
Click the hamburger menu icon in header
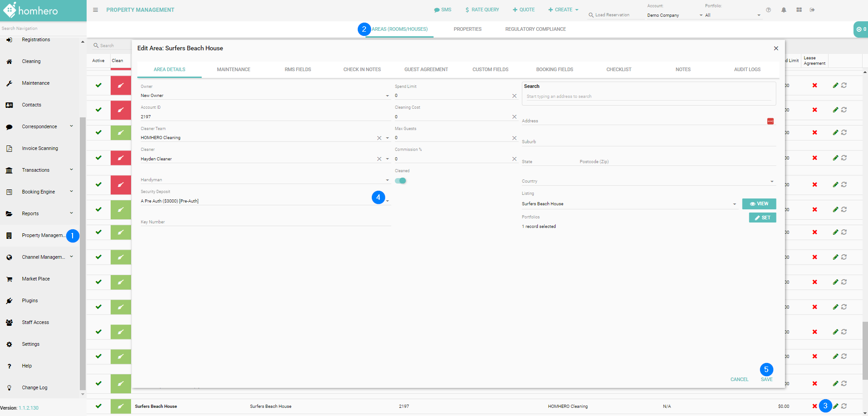click(x=95, y=10)
